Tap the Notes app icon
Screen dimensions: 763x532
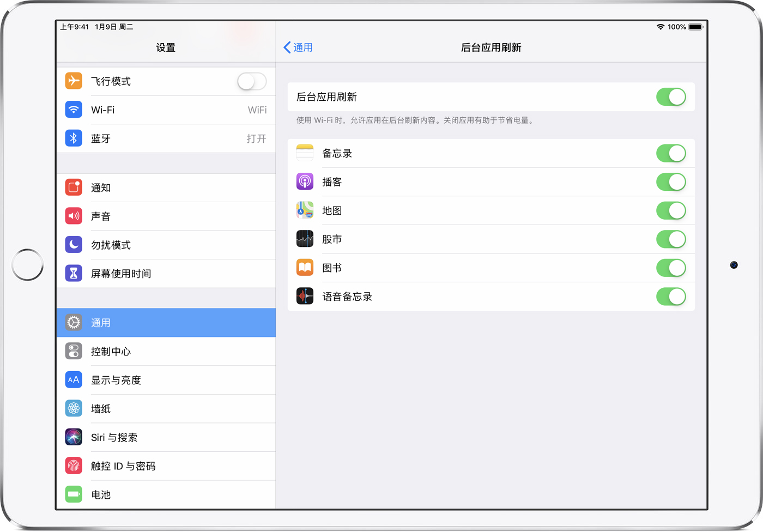(x=305, y=153)
